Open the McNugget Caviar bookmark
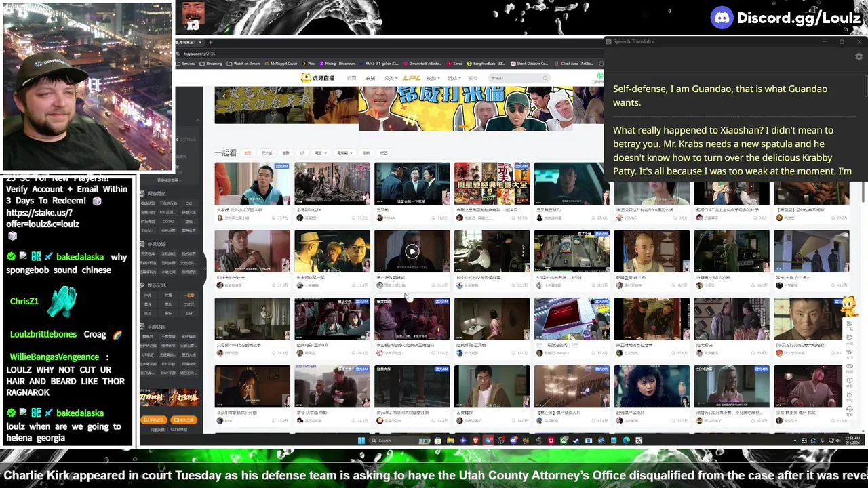The image size is (868, 488). (x=281, y=64)
